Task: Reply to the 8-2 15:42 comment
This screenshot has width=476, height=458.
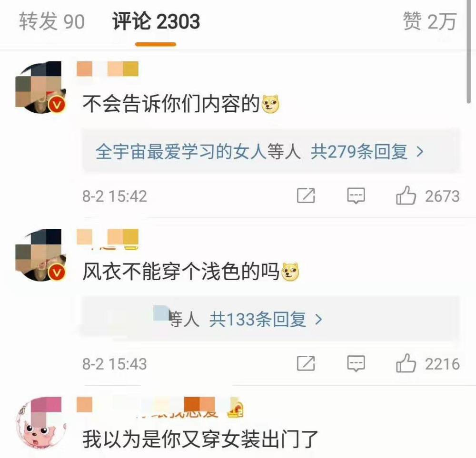Action: click(356, 195)
